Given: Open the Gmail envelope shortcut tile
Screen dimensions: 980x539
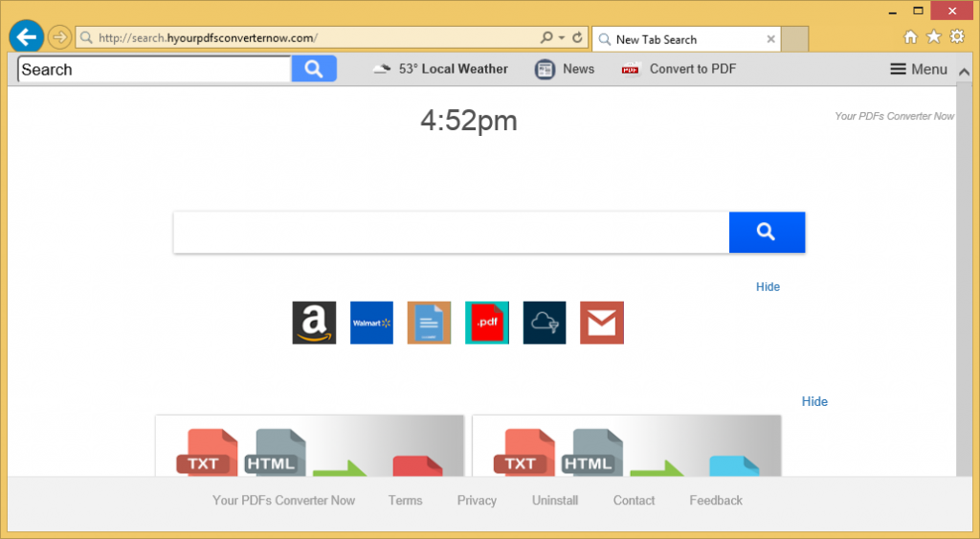Looking at the screenshot, I should click(x=602, y=323).
